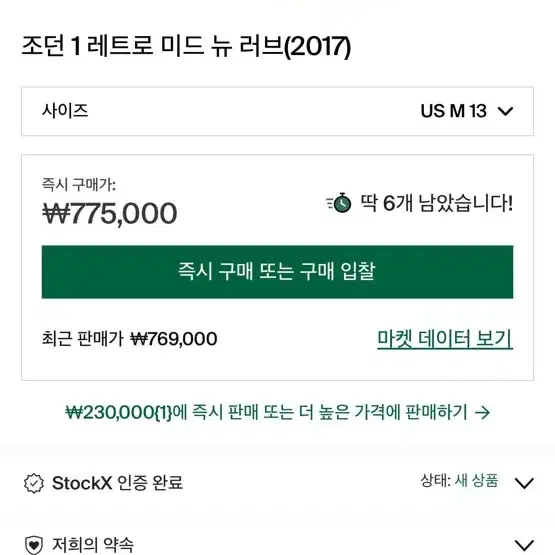Click the green 즉시 구매 또는 구매 입찰 button

278,272
